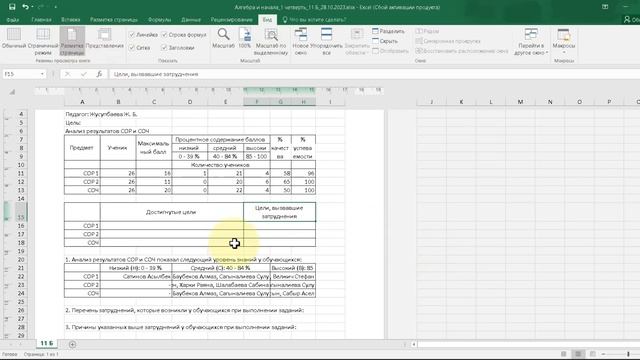Click the user account icon

pos(627,20)
